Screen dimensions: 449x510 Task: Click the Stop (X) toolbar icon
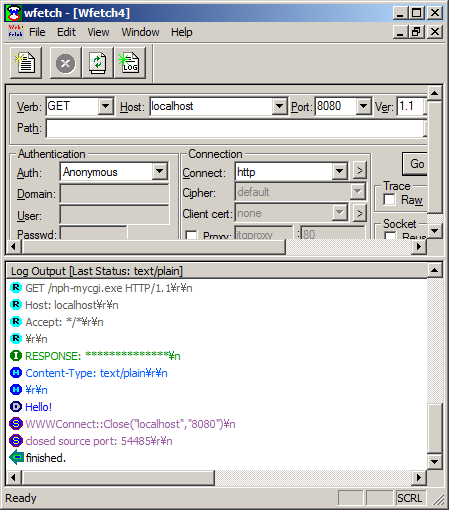66,63
